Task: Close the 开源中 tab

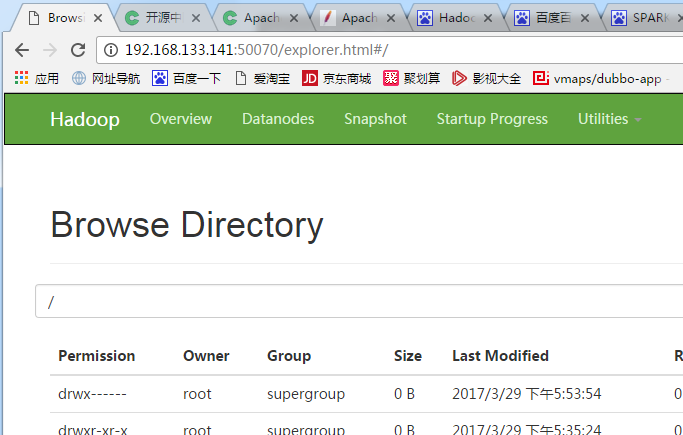Action: click(x=196, y=18)
